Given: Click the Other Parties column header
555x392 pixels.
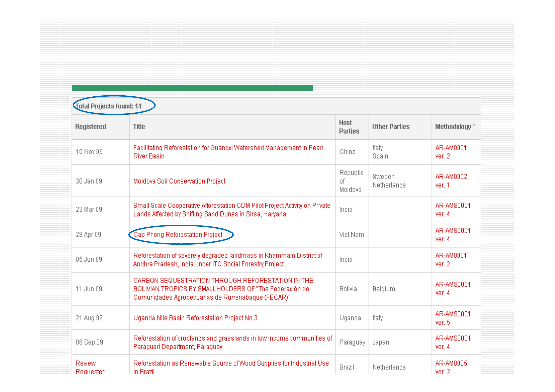Looking at the screenshot, I should pos(391,127).
